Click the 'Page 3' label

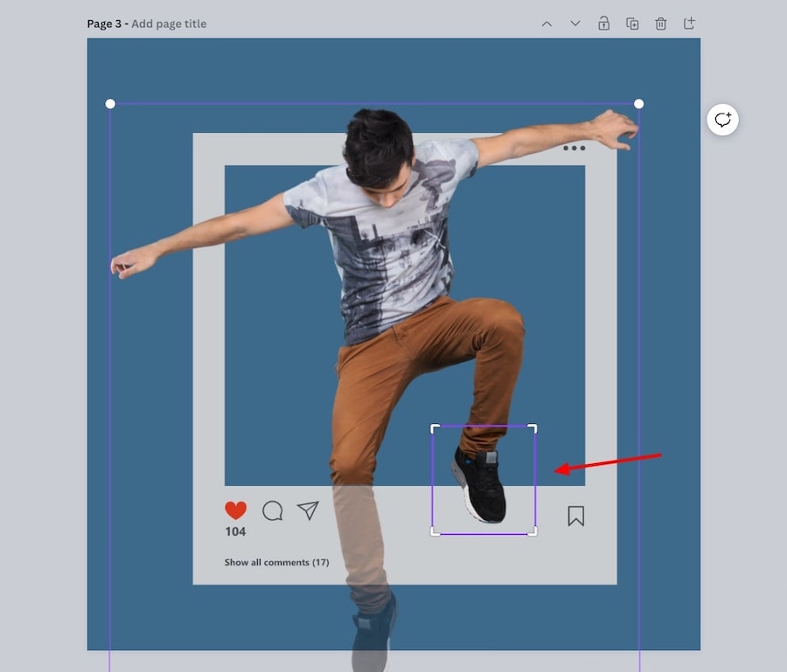click(104, 24)
